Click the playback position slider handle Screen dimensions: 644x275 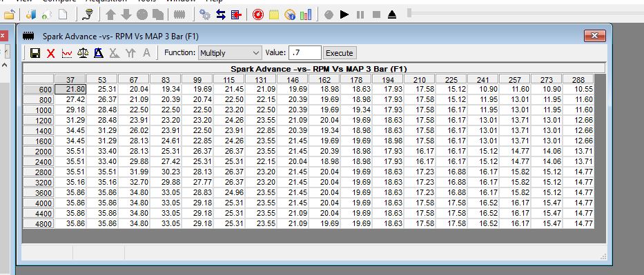coord(409,13)
